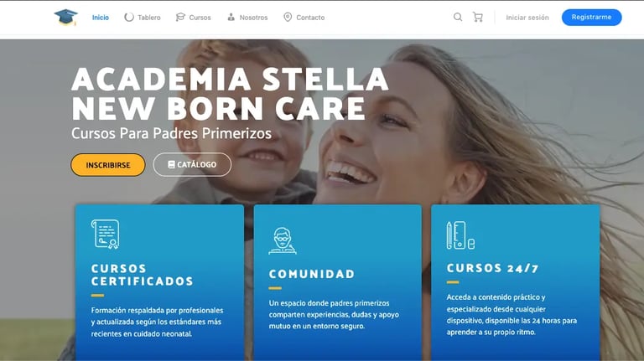Viewport: 644px width, 361px height.
Task: Click the Tablero dashboard icon
Action: pos(129,18)
